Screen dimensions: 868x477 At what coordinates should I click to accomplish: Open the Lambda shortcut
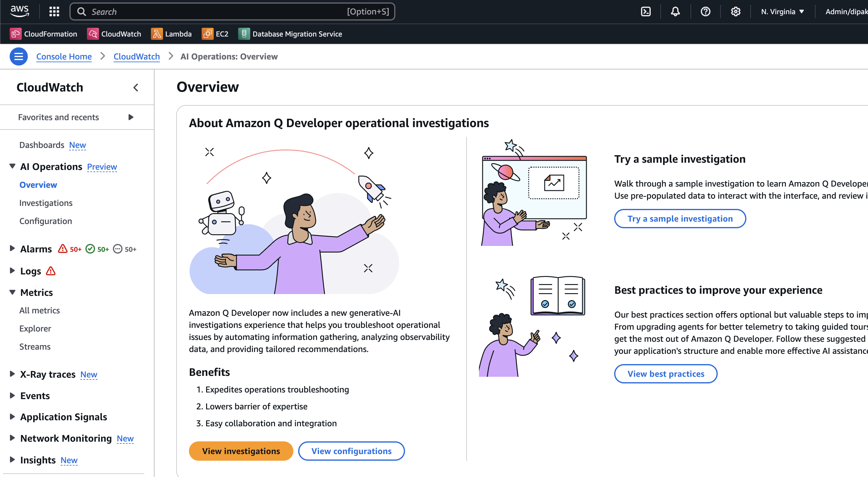point(171,34)
